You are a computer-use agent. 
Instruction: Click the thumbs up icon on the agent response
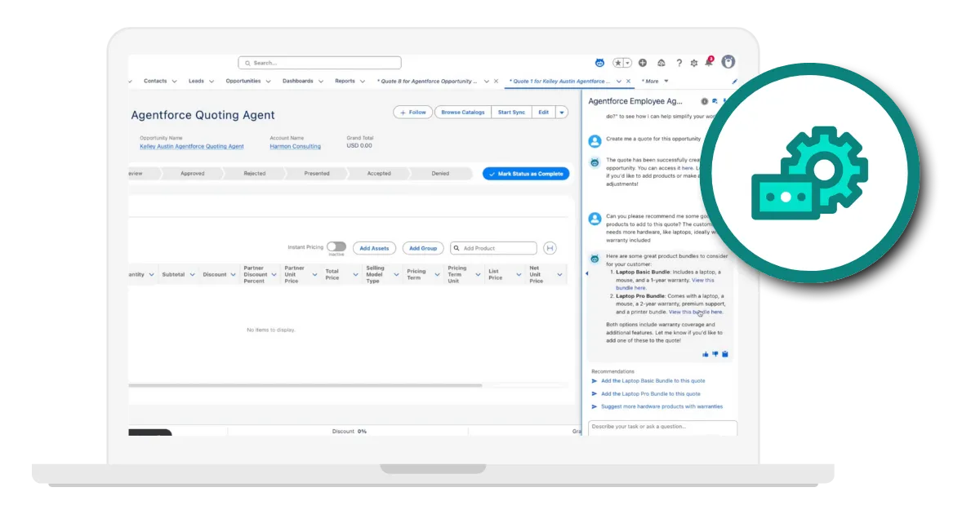click(x=706, y=353)
